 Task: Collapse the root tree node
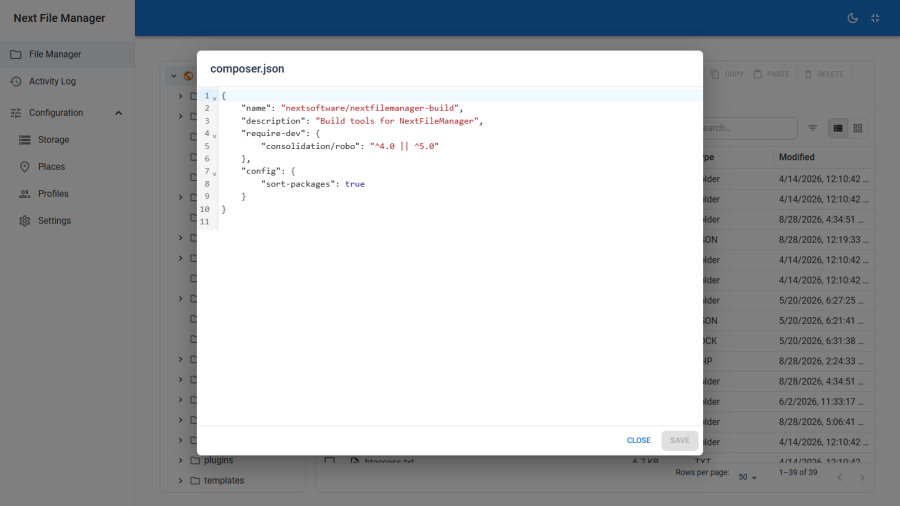click(x=173, y=76)
